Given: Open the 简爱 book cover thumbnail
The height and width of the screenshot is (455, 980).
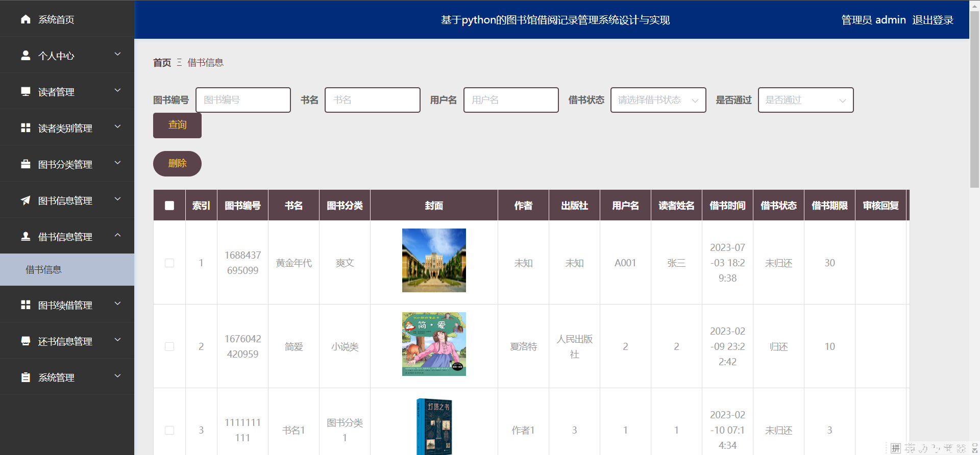Looking at the screenshot, I should (x=434, y=344).
